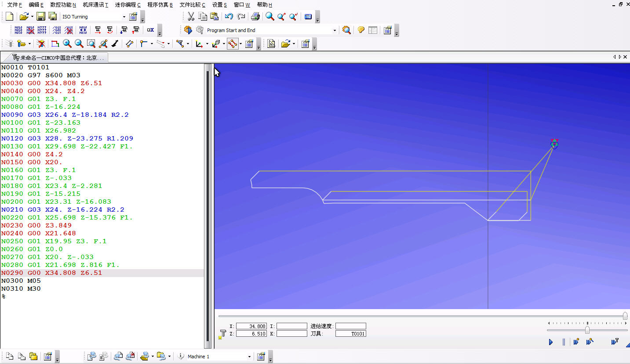Open the triangle ruler file compare icon
630x364 pixels.
271,43
